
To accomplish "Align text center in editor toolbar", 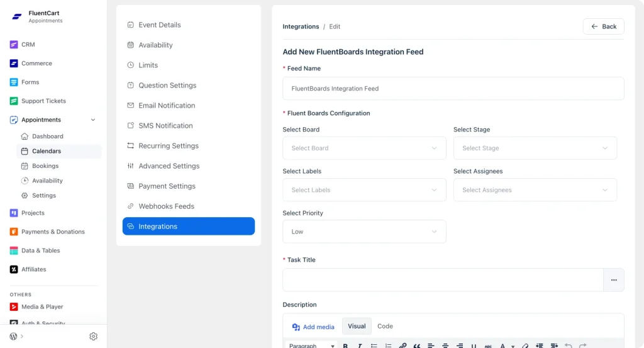I will pos(445,345).
